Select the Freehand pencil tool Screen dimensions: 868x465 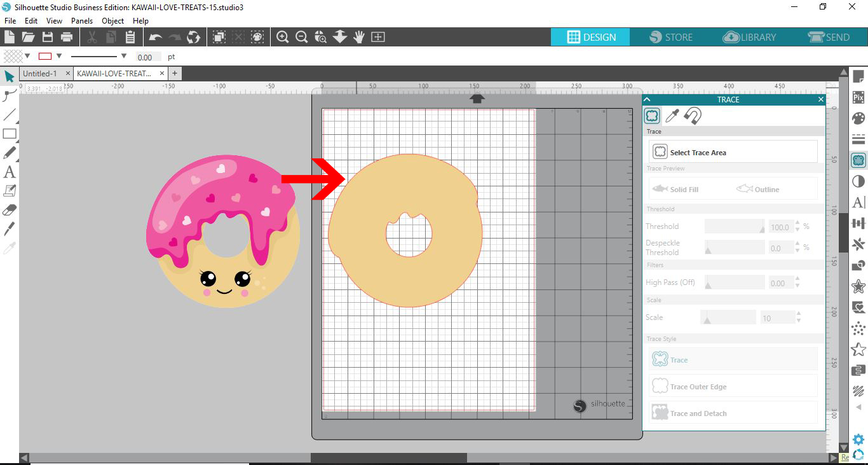pos(10,153)
